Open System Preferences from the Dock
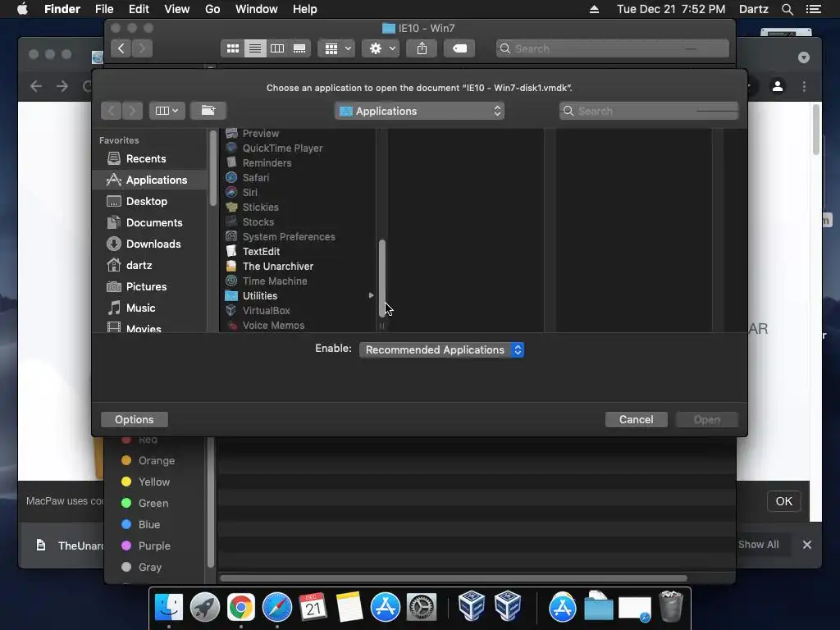The height and width of the screenshot is (630, 840). pyautogui.click(x=422, y=608)
